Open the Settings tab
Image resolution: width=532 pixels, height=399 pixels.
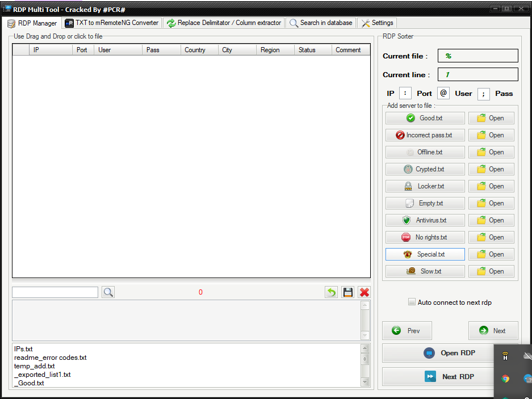[377, 23]
